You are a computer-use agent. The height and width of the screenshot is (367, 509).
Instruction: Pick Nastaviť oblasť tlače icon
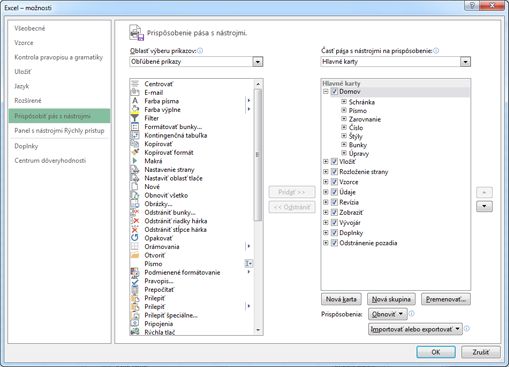coord(135,178)
